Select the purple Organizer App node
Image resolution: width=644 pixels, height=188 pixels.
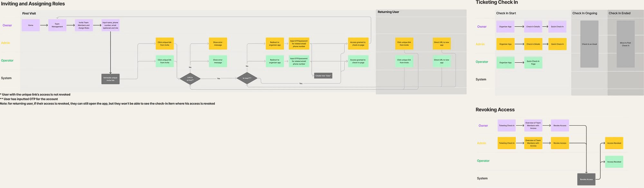click(x=505, y=27)
